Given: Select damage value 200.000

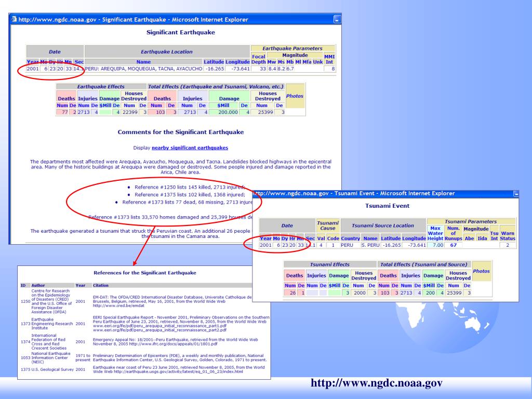Looking at the screenshot, I should point(228,112).
